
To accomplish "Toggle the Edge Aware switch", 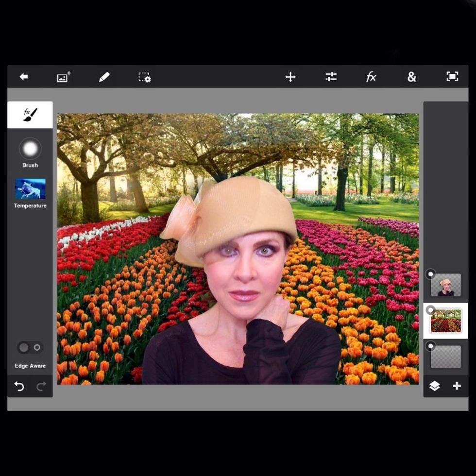I will click(30, 348).
